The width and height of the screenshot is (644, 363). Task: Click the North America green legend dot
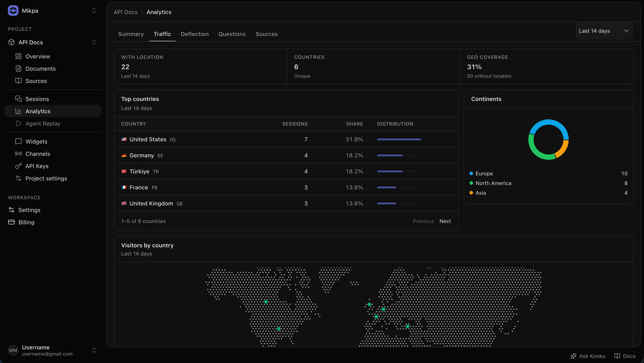[471, 183]
